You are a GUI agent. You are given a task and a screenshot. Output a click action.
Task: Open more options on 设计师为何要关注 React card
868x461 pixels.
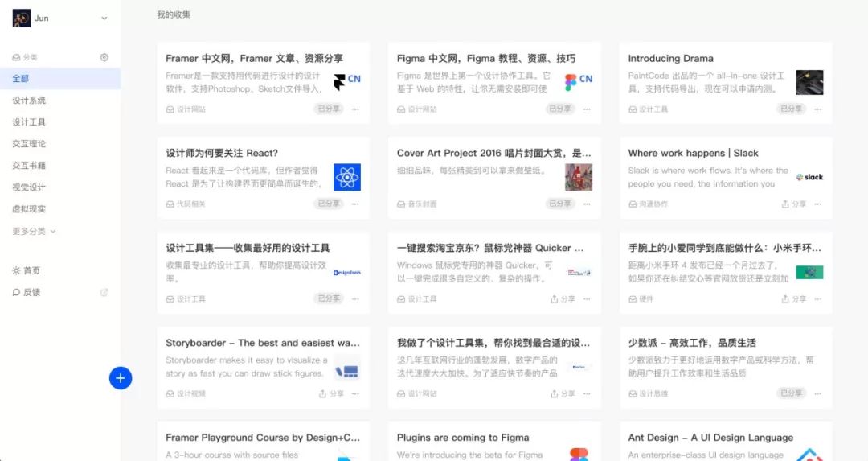pyautogui.click(x=355, y=204)
